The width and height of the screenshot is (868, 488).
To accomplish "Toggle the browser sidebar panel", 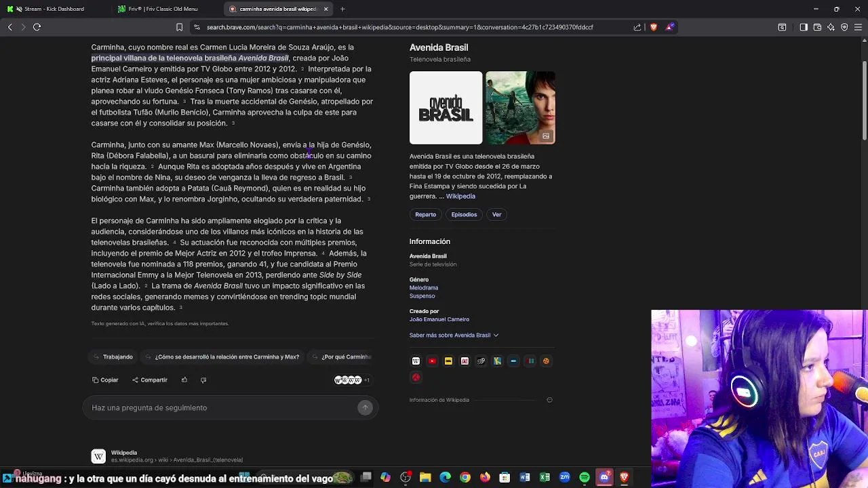I will (804, 27).
